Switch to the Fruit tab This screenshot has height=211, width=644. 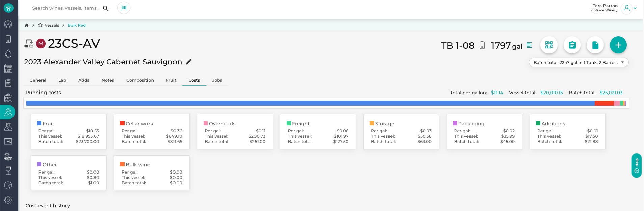coord(171,80)
